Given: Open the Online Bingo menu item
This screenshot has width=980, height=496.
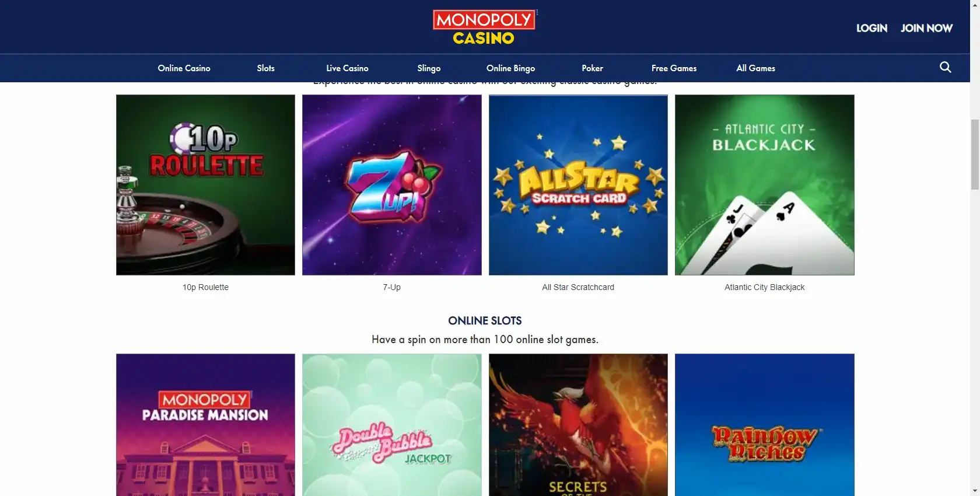Looking at the screenshot, I should (x=510, y=68).
